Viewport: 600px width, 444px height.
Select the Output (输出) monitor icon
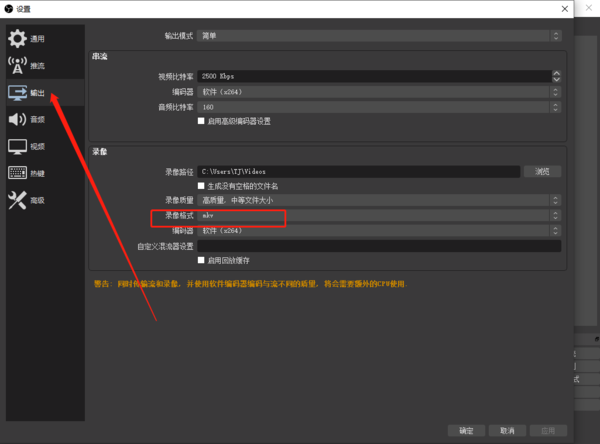click(17, 93)
